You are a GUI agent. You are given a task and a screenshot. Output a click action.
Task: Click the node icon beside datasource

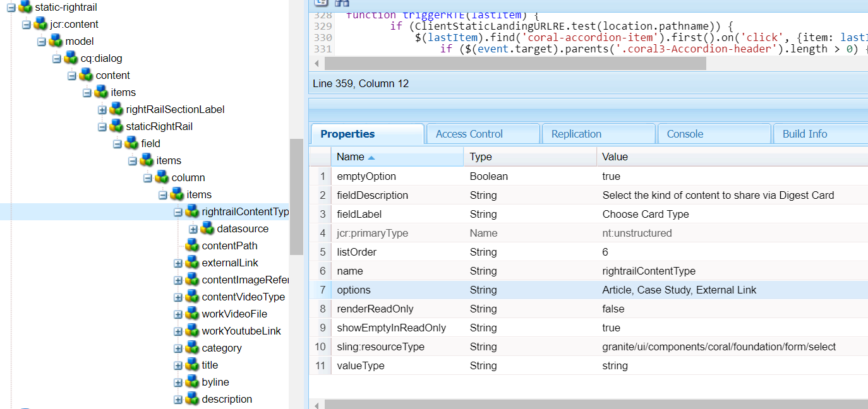pos(206,228)
